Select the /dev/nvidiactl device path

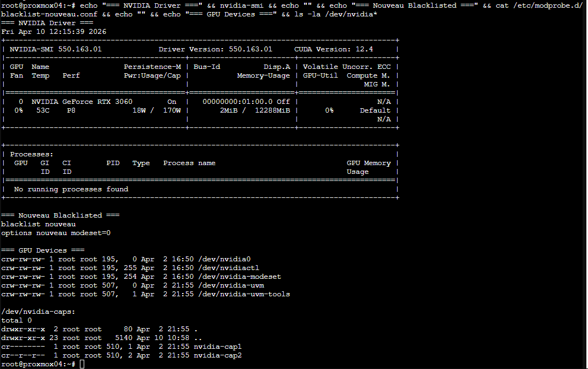228,267
